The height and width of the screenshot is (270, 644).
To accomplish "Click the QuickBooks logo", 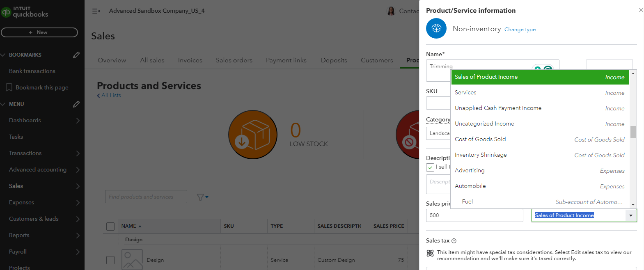I will [25, 12].
